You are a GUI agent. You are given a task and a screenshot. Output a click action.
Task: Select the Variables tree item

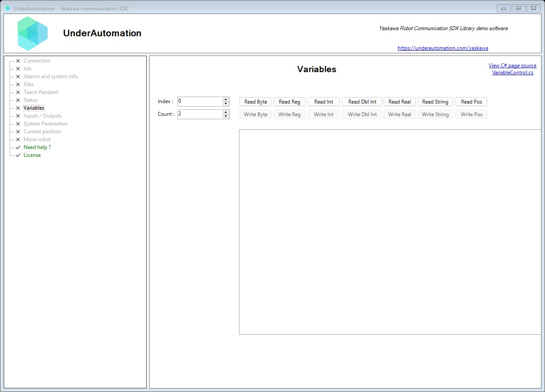(34, 108)
